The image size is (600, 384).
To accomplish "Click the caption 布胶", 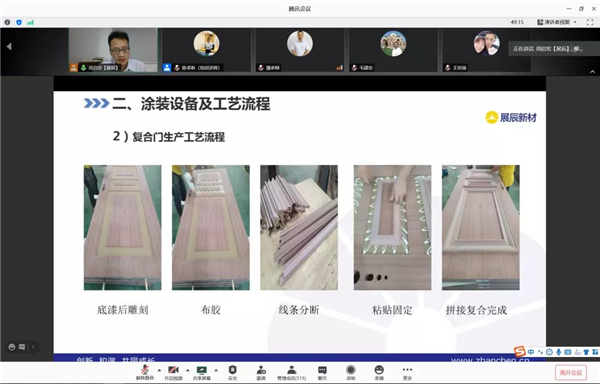I will (210, 310).
